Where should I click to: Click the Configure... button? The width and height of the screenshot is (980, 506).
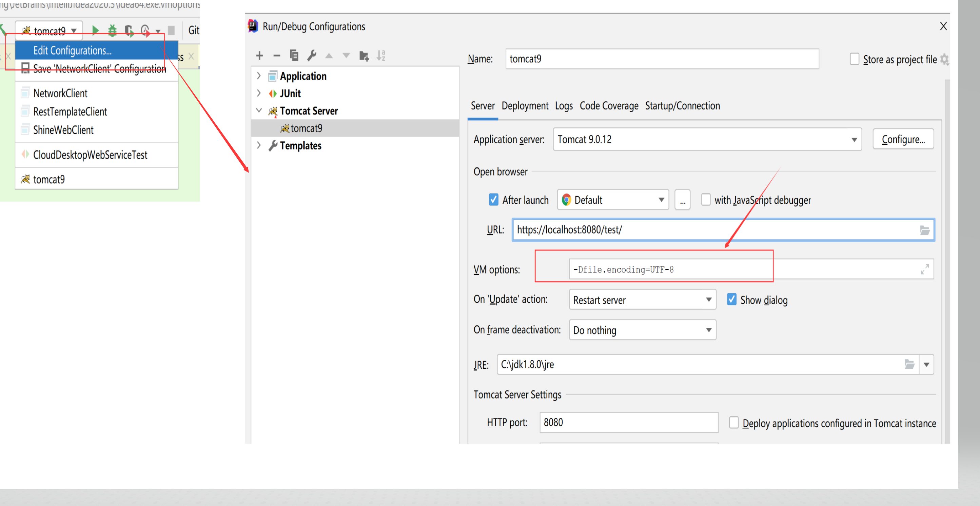[903, 140]
